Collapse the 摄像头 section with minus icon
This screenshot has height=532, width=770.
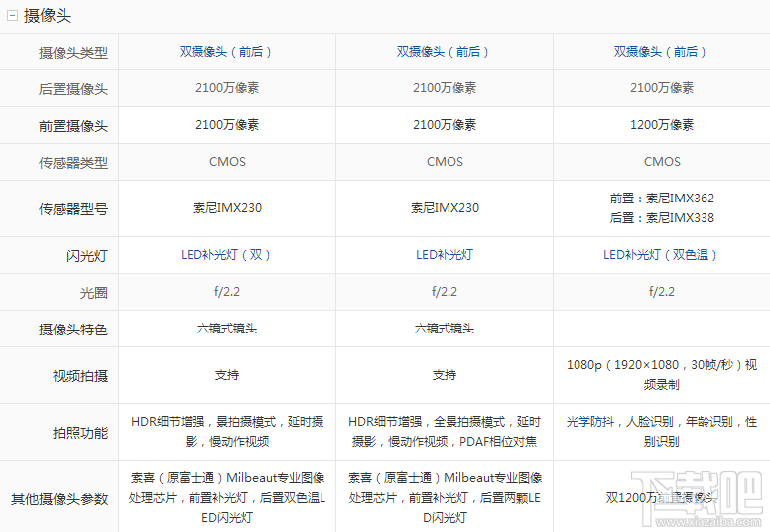[12, 16]
